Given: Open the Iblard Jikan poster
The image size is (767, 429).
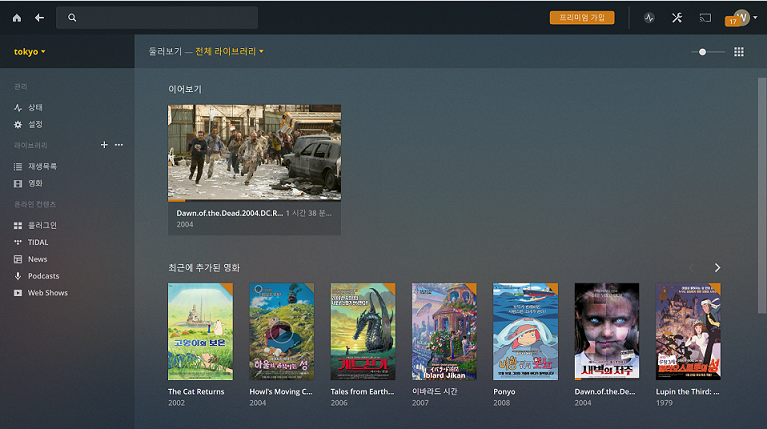Looking at the screenshot, I should (x=444, y=331).
